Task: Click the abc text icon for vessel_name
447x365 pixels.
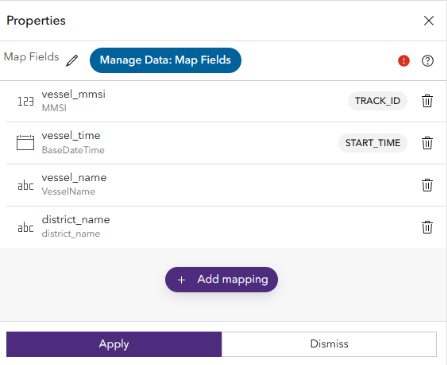Action: pyautogui.click(x=26, y=185)
